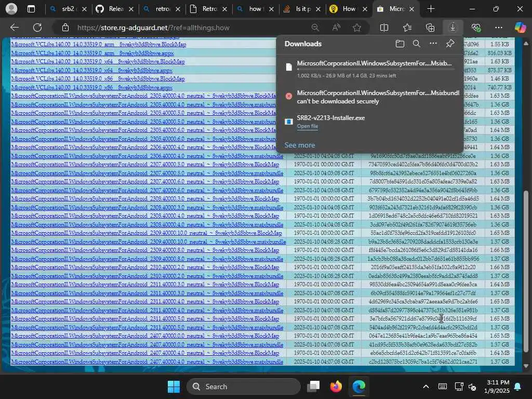This screenshot has height=399, width=532.
Task: Go back with the back arrow
Action: pos(14,28)
